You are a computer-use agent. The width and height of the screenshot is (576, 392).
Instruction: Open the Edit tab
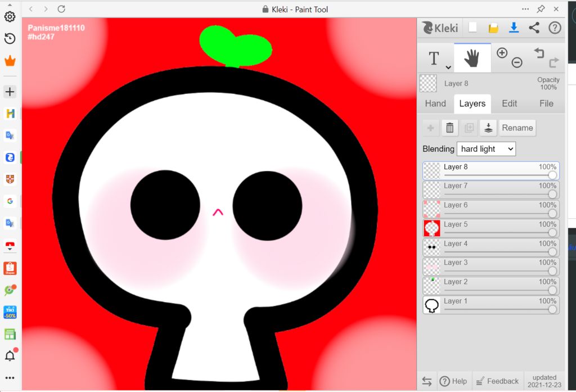click(x=510, y=103)
